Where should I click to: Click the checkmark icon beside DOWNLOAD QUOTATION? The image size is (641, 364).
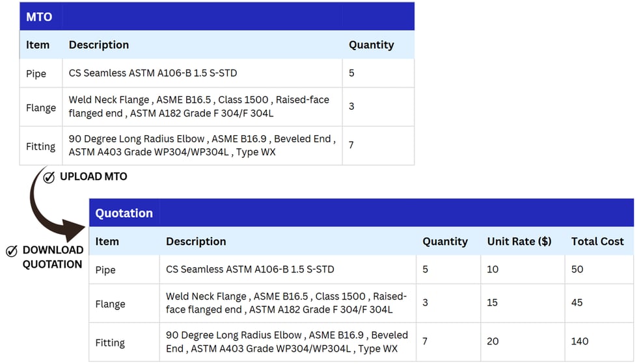coord(12,251)
